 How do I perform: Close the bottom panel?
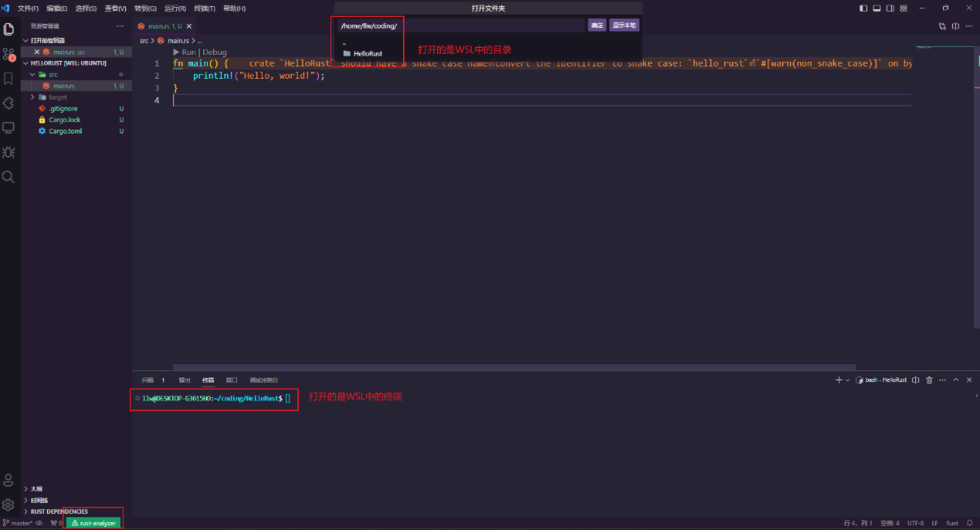[969, 380]
